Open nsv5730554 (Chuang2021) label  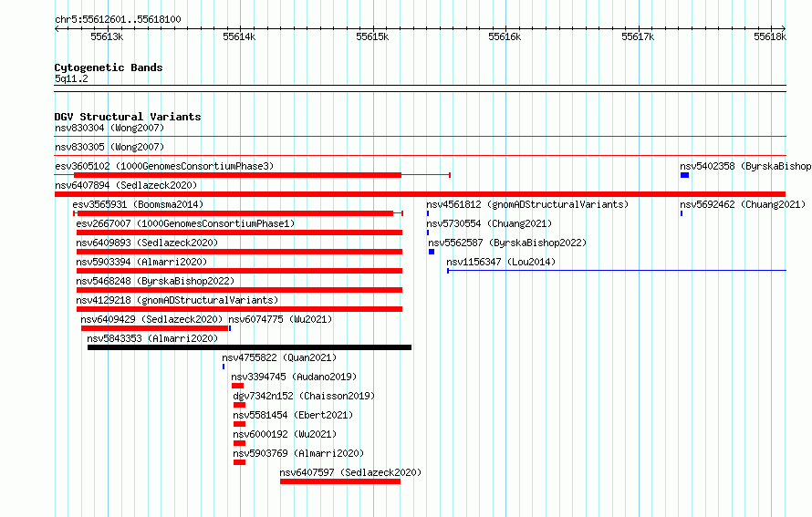(489, 223)
